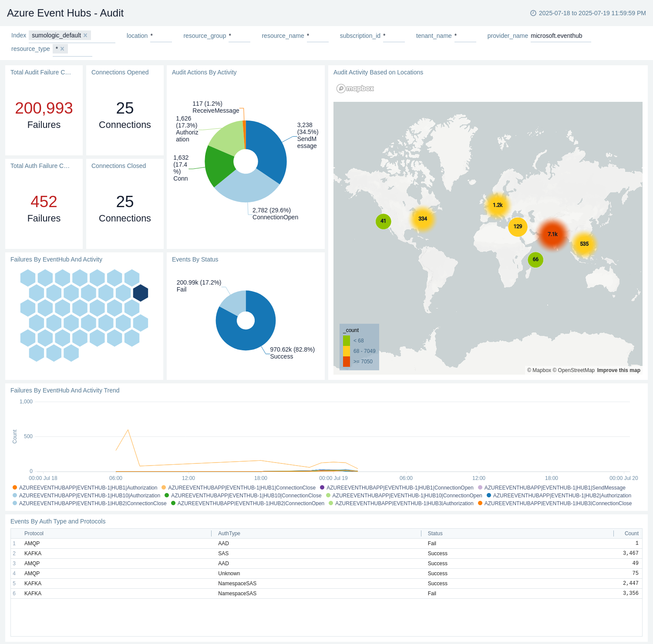653x644 pixels.
Task: Remove the resource_type asterisk filter chip
Action: tap(62, 49)
